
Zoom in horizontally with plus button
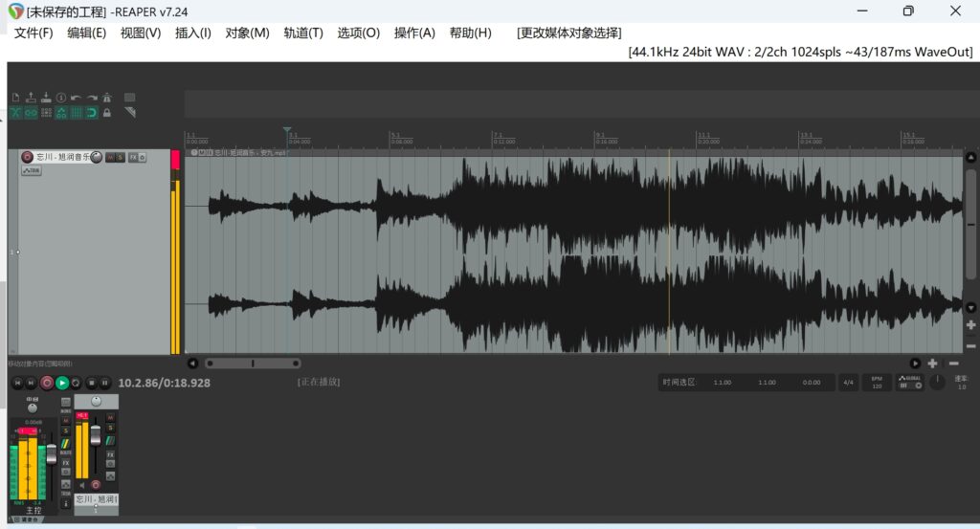pos(932,363)
